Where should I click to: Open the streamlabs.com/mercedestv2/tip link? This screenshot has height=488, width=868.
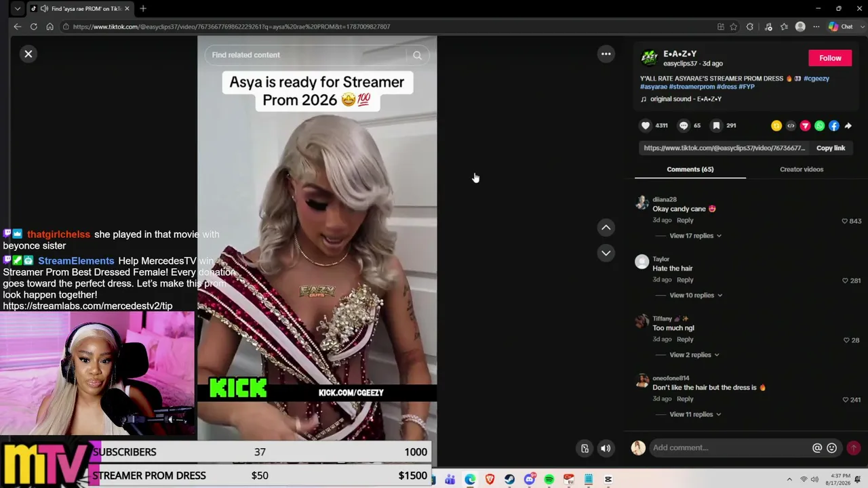pyautogui.click(x=87, y=306)
